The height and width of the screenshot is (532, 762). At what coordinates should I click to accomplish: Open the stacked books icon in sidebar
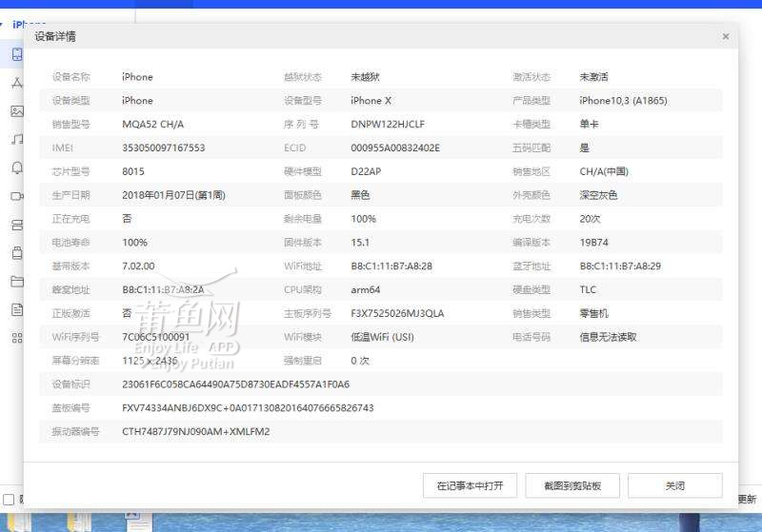click(17, 225)
